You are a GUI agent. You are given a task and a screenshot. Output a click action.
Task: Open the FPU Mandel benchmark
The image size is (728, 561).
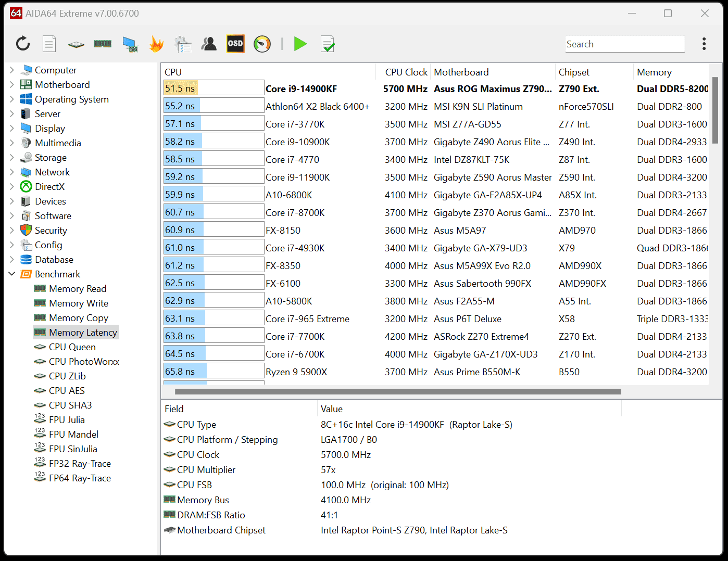(73, 434)
